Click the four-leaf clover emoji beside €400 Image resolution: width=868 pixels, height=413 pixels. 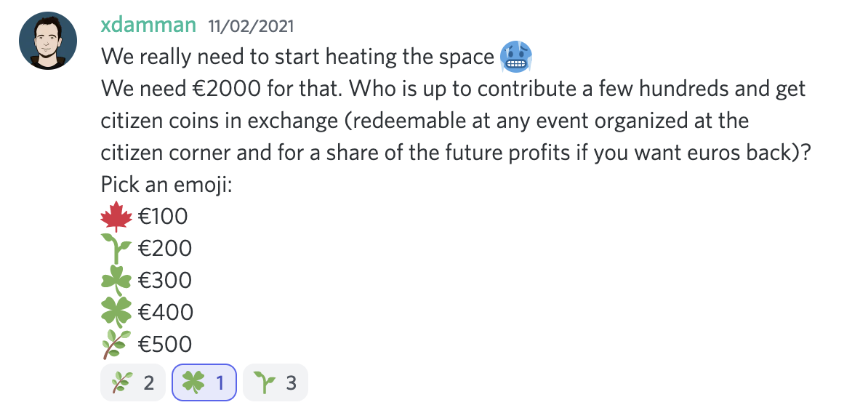116,313
